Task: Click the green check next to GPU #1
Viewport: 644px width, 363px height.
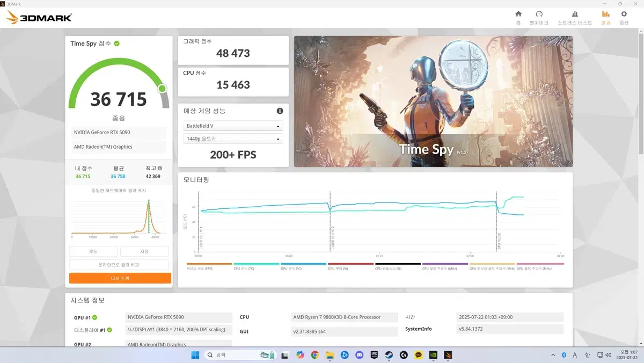Action: click(x=94, y=317)
